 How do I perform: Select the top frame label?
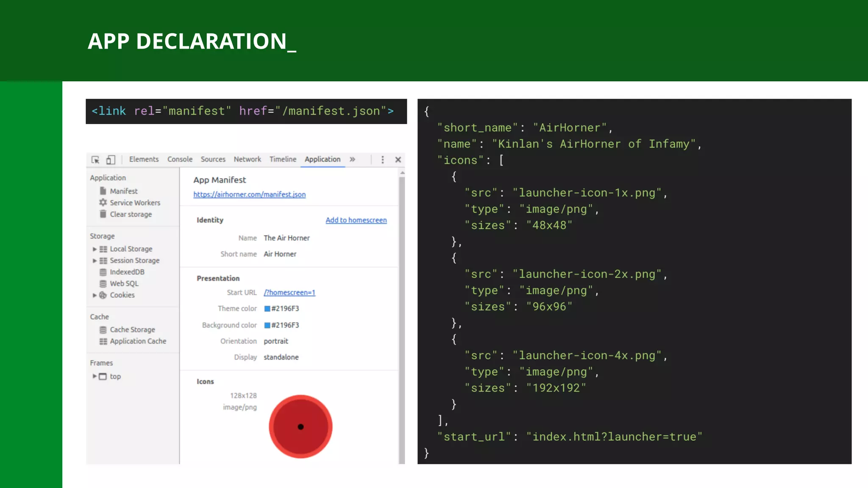(x=115, y=376)
